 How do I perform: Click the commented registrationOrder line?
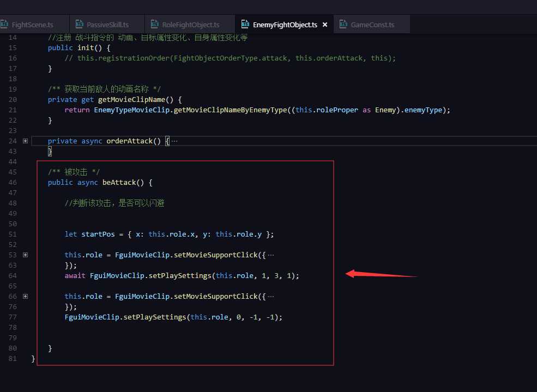[x=230, y=58]
